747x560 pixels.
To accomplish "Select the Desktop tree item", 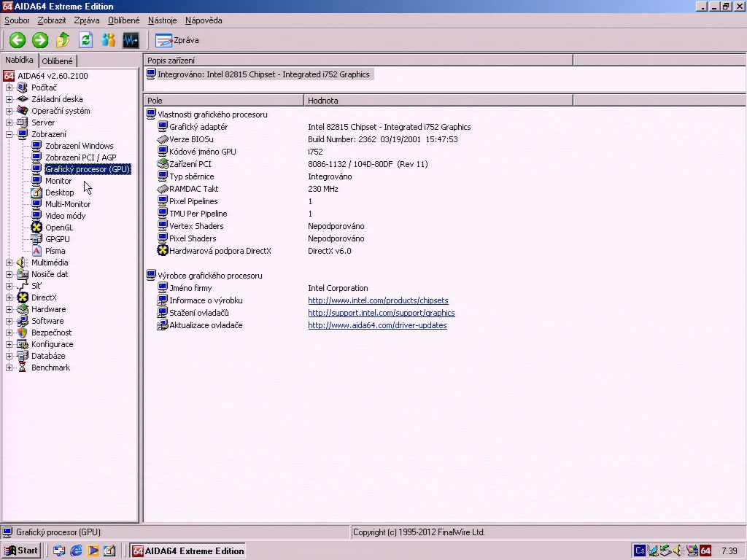I will click(60, 192).
